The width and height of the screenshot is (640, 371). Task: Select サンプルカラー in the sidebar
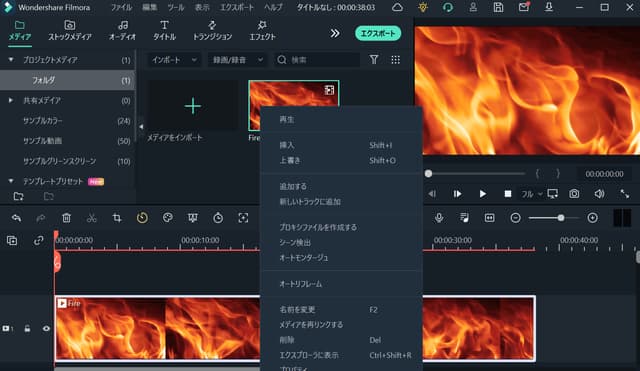point(42,121)
